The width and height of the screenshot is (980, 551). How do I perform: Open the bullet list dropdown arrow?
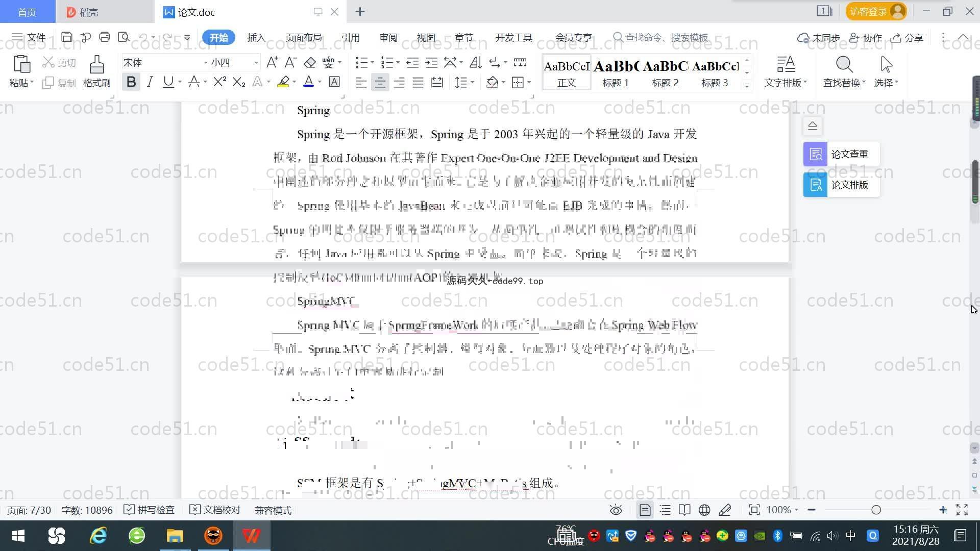click(x=373, y=63)
